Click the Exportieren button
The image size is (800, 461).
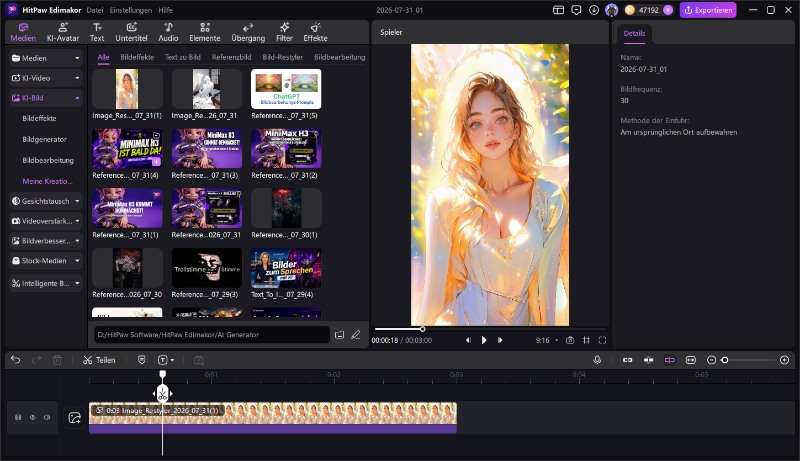708,10
